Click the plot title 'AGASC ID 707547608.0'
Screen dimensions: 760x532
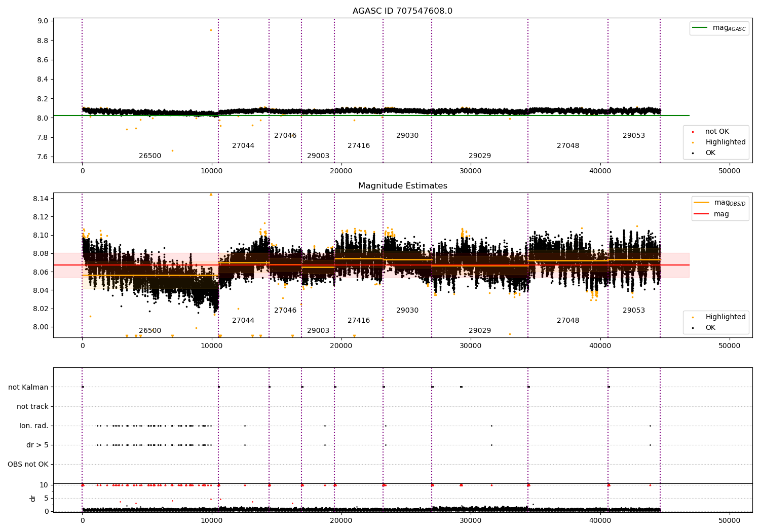point(402,11)
